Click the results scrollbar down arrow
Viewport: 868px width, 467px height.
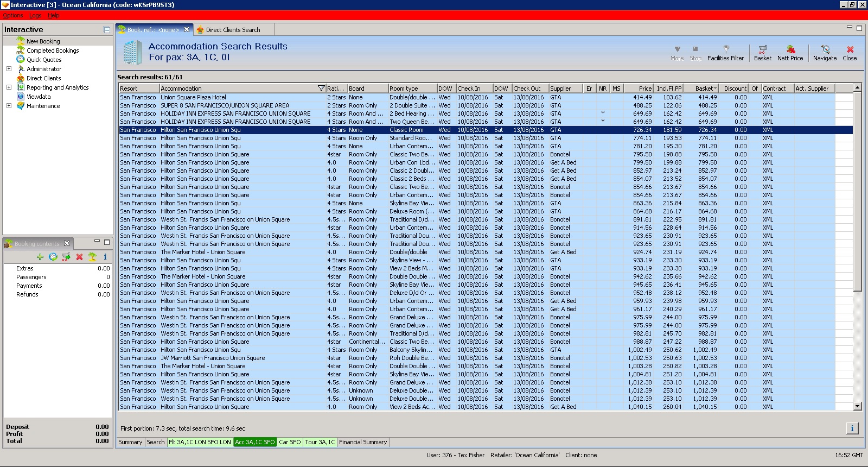(857, 406)
